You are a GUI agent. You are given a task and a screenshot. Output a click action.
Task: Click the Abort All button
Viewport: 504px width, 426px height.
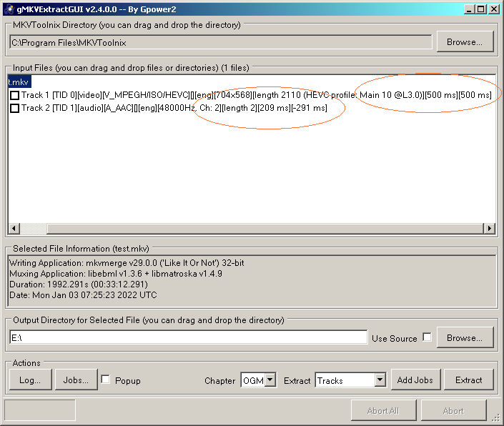[x=383, y=410]
